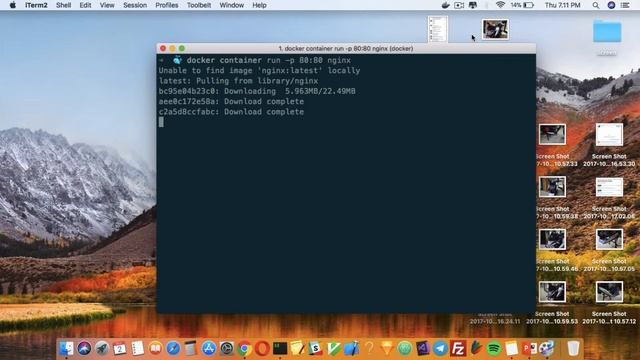Open Visual Studio icon in dock
This screenshot has height=360, width=640.
422,348
